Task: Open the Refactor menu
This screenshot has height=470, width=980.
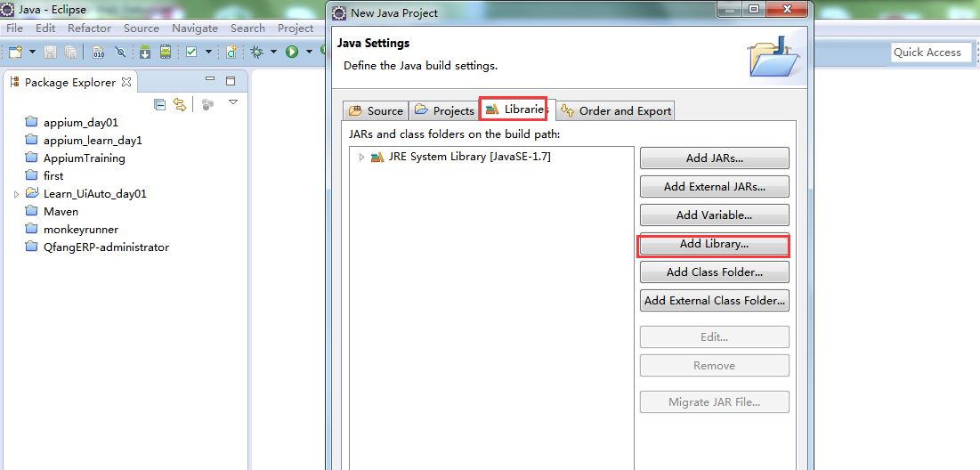Action: [x=89, y=28]
